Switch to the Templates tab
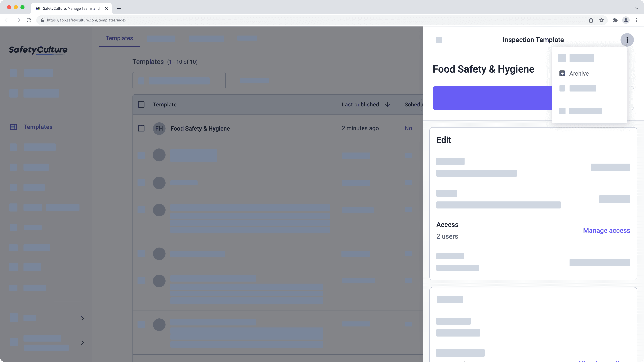 click(119, 38)
